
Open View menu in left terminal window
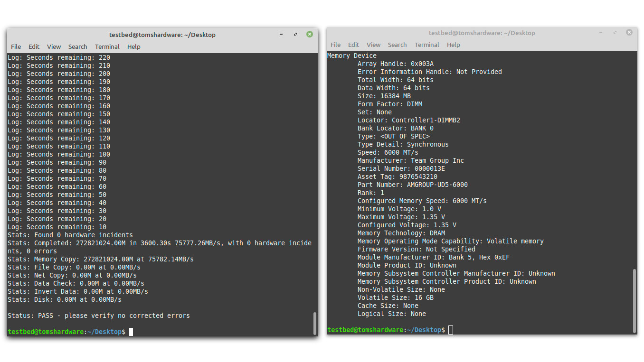pos(54,46)
